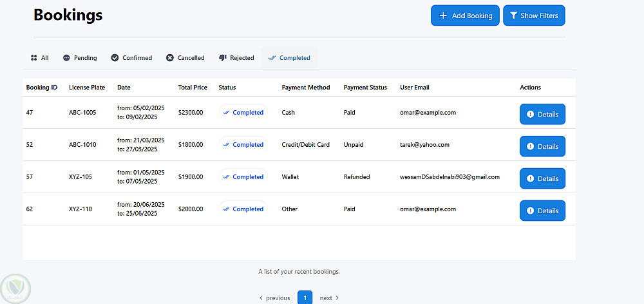The height and width of the screenshot is (304, 644).
Task: Click the Pending tab clock icon
Action: pos(66,58)
